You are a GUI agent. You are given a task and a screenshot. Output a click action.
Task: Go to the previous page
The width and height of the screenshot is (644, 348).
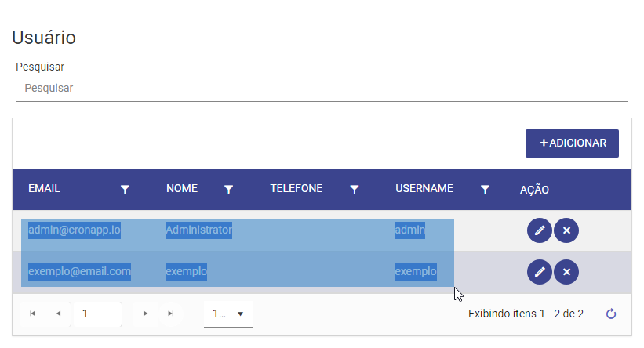point(58,314)
